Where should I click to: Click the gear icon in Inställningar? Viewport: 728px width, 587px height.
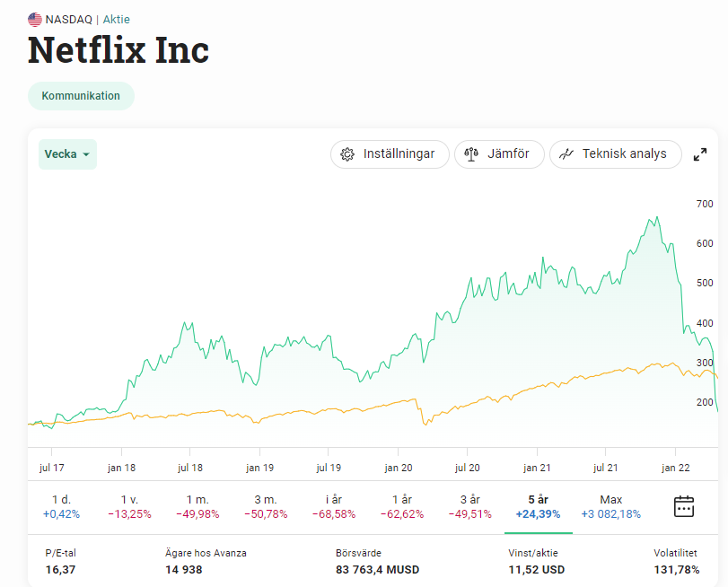click(x=348, y=154)
